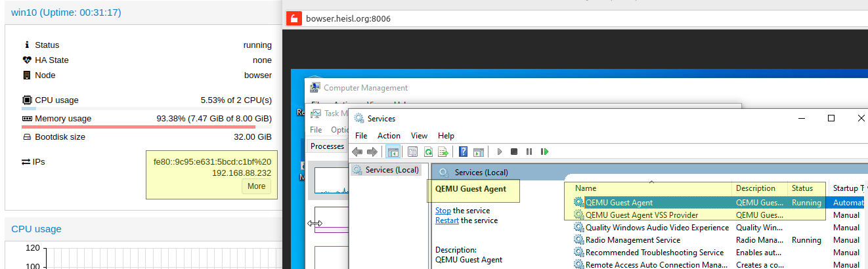Click the Back arrow in Services toolbar
The width and height of the screenshot is (868, 269).
click(x=358, y=152)
